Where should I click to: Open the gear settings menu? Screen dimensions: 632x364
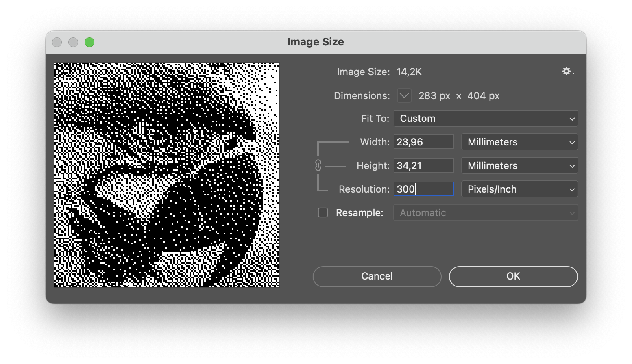coord(568,71)
